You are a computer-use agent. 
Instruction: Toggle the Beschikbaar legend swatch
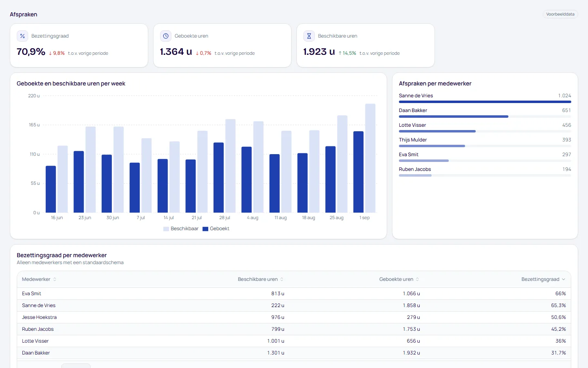coord(166,229)
